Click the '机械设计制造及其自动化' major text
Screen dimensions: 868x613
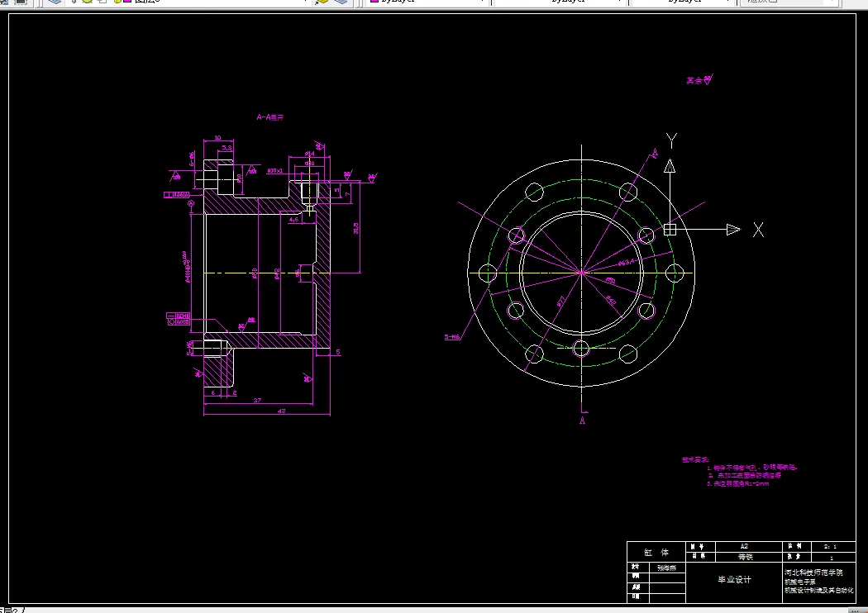pyautogui.click(x=818, y=591)
